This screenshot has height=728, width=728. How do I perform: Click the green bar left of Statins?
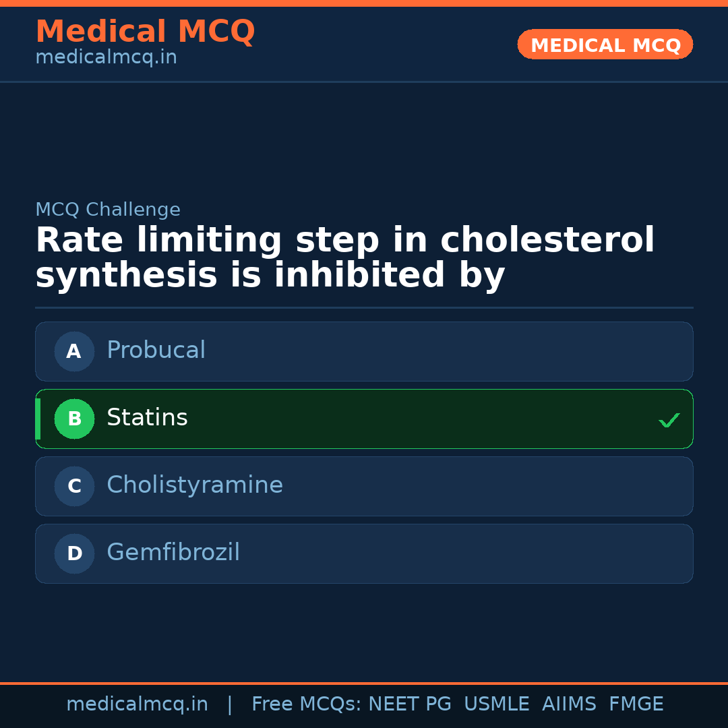tap(38, 419)
